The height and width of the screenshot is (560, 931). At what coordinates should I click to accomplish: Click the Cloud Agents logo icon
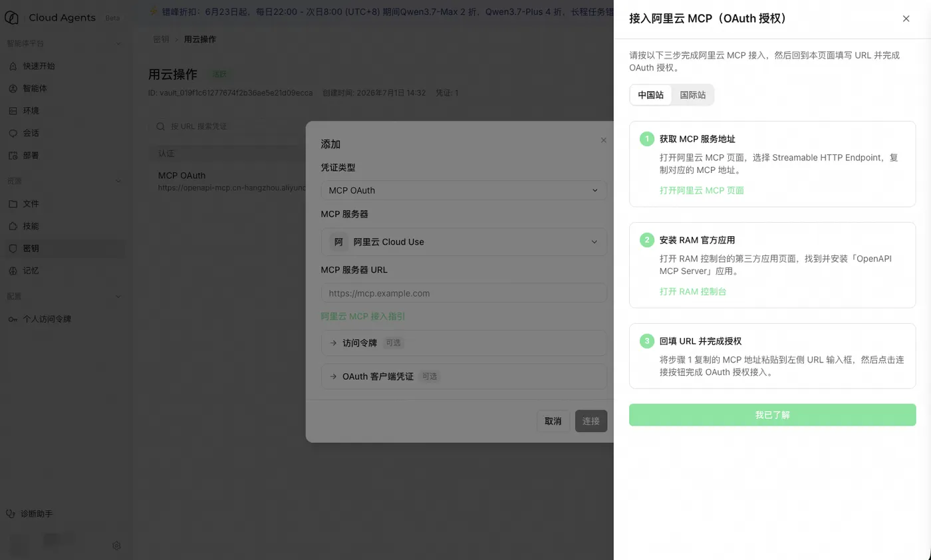click(x=12, y=18)
